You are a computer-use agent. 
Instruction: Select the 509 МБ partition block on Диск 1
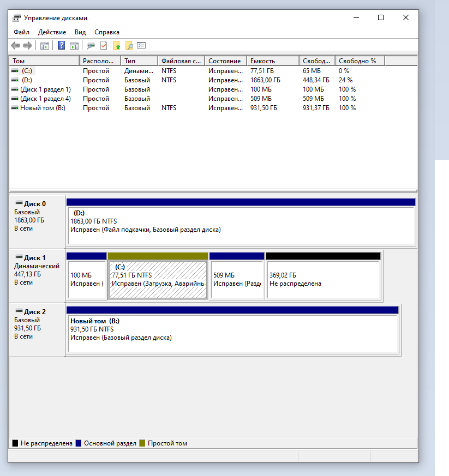237,276
